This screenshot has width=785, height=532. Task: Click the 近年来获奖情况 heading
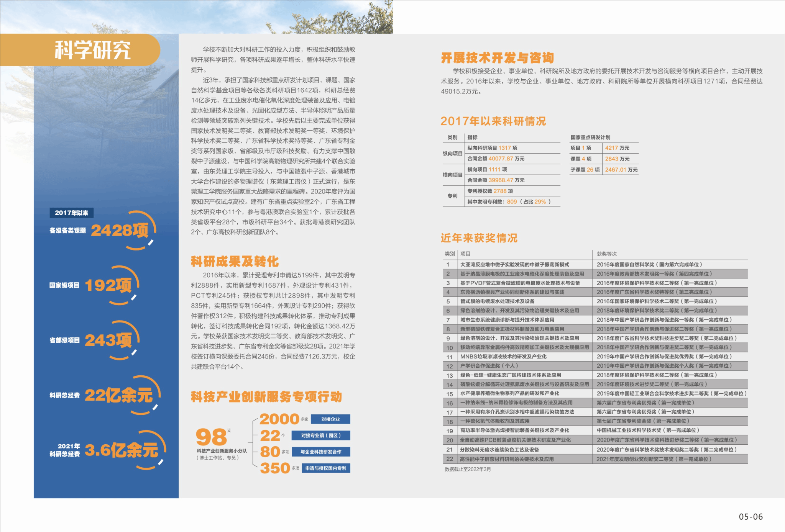coord(479,238)
